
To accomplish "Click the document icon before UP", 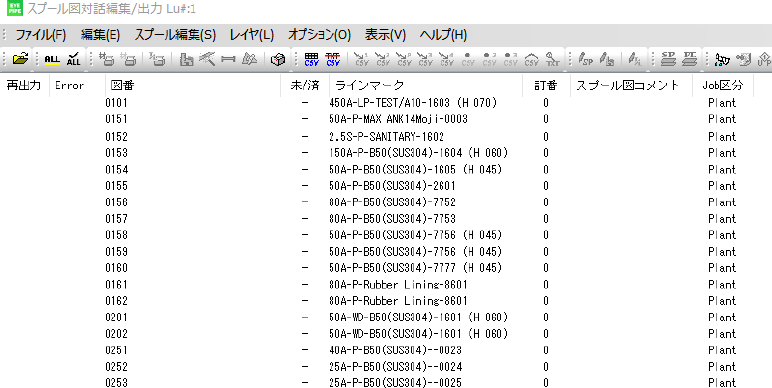I will point(743,60).
